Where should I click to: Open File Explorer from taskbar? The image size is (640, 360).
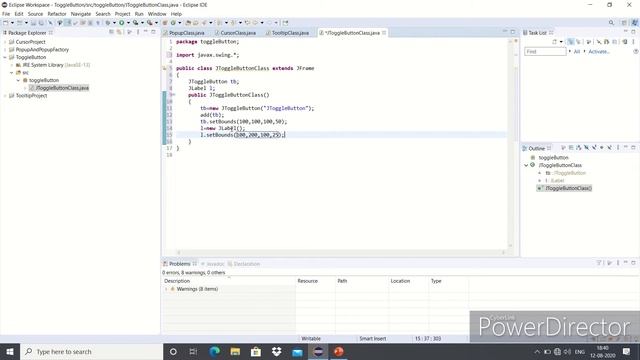235,351
